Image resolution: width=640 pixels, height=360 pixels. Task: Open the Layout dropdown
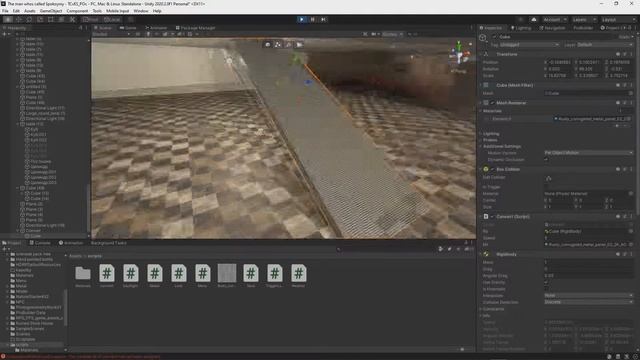pyautogui.click(x=618, y=19)
